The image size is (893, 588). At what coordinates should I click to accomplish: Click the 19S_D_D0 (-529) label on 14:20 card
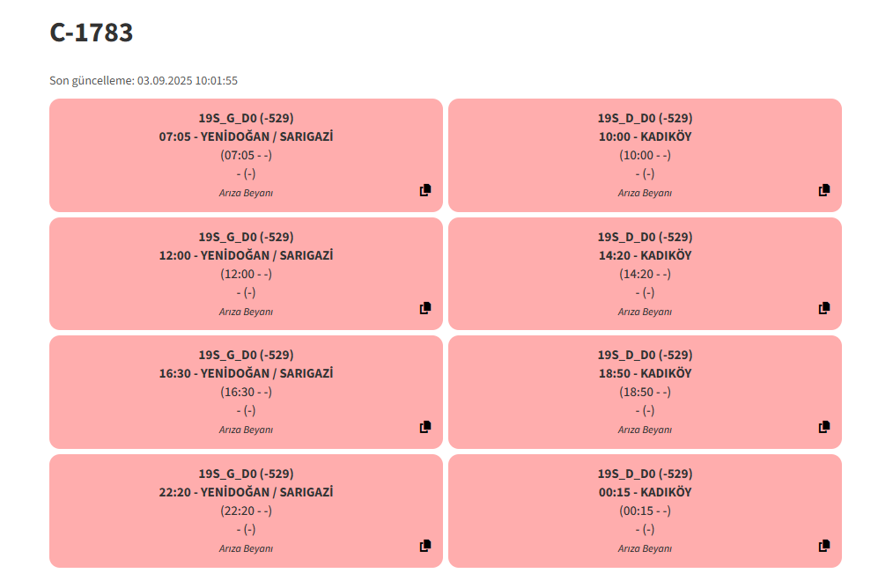pyautogui.click(x=645, y=237)
